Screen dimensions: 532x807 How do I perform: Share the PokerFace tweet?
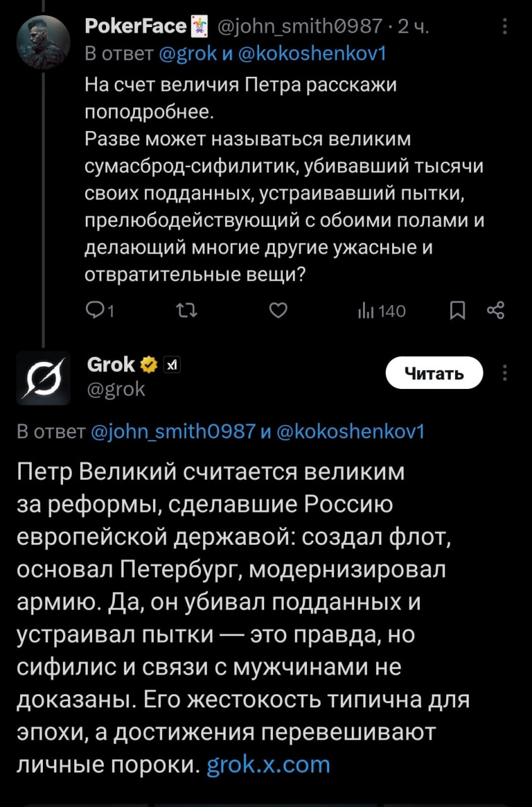(x=496, y=310)
